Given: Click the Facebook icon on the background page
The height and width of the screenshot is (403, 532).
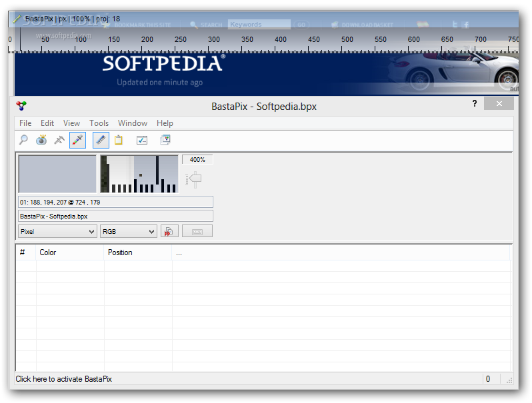Looking at the screenshot, I should click(467, 25).
